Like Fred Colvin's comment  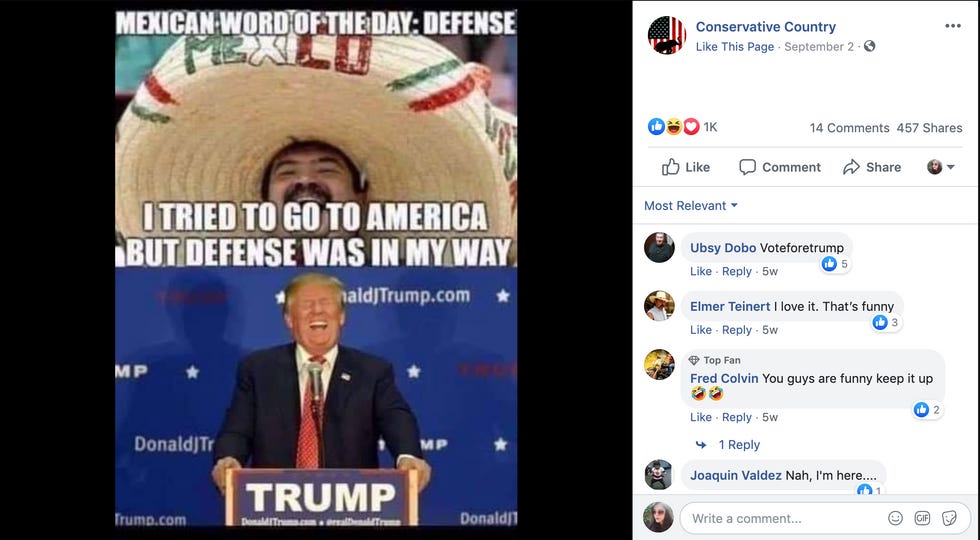tap(701, 418)
